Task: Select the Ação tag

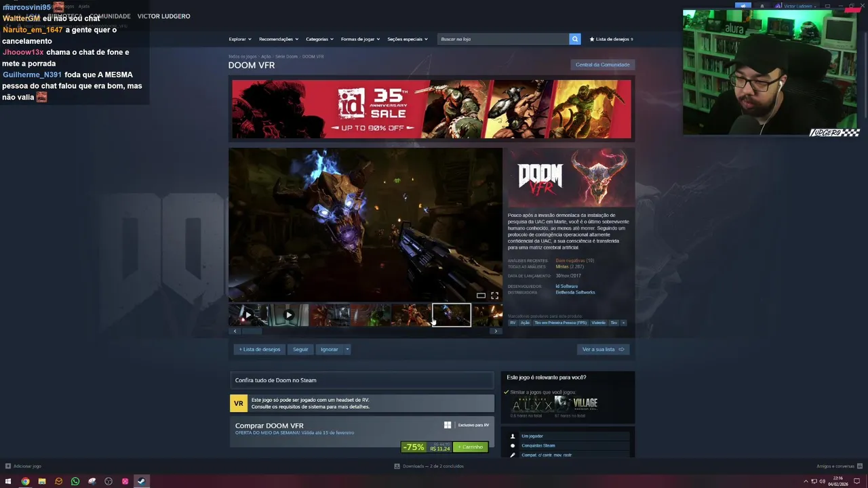Action: 525,323
